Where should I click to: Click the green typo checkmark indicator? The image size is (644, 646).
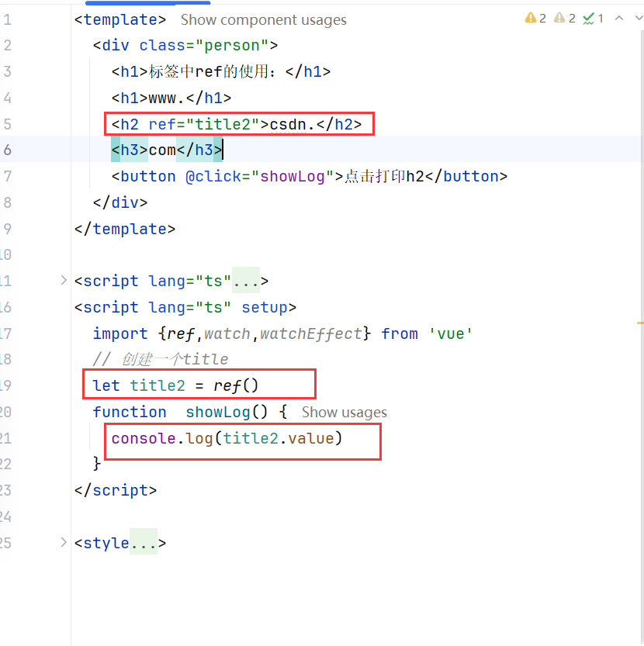[x=594, y=18]
